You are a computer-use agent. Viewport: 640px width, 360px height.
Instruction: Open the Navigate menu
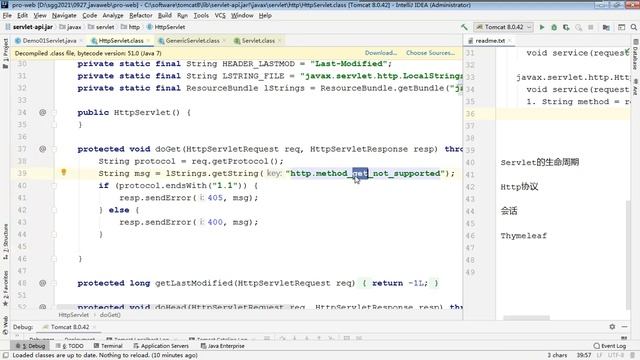[x=64, y=16]
